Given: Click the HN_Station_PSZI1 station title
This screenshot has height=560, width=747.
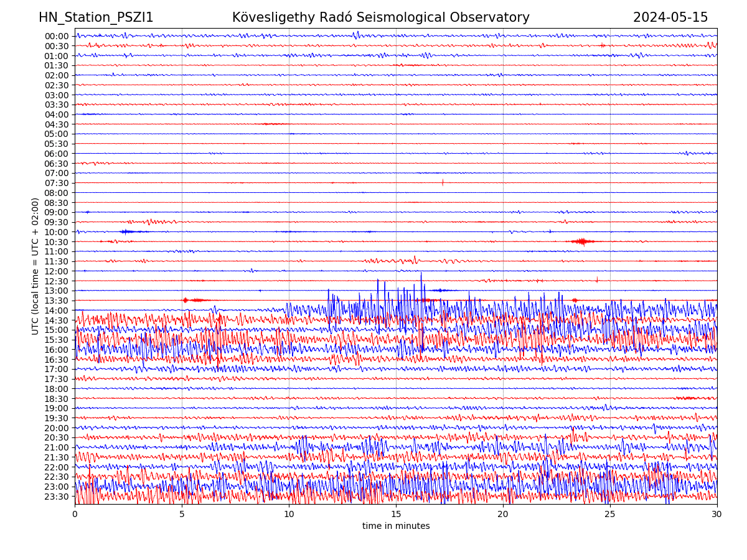Looking at the screenshot, I should (x=96, y=17).
